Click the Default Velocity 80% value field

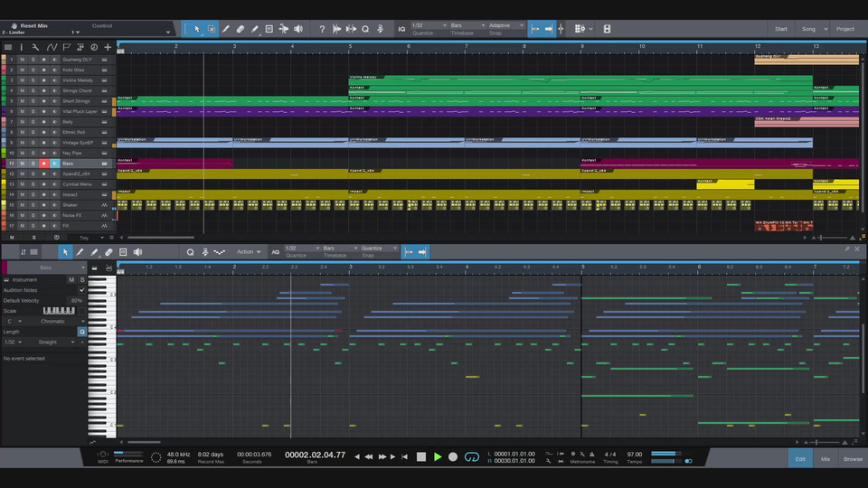[76, 300]
